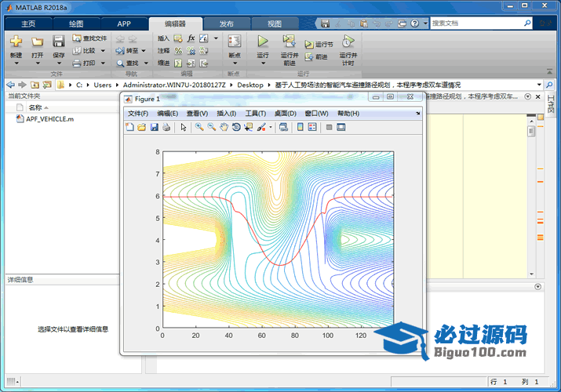Click the Advance (前进) button

point(316,56)
